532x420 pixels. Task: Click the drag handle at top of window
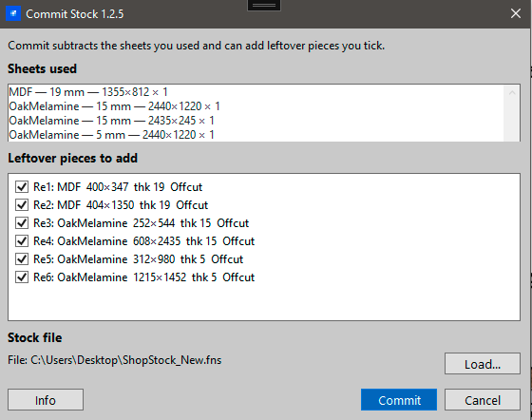(x=264, y=5)
